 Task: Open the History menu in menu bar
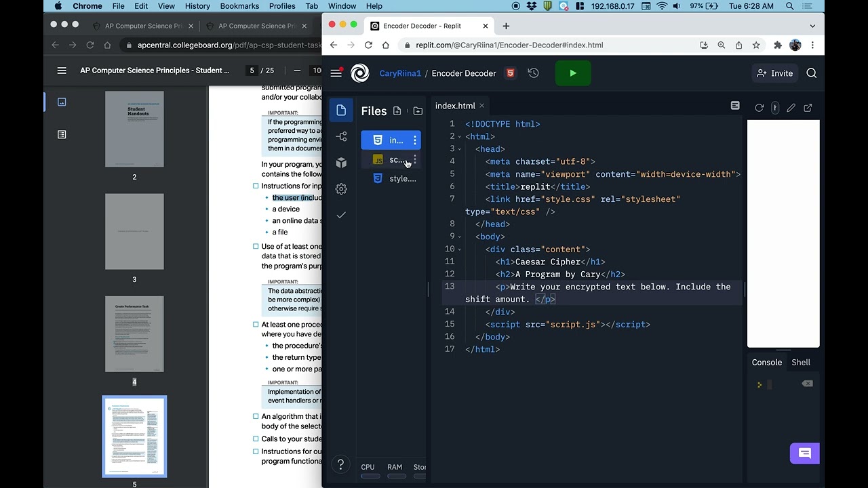(197, 6)
